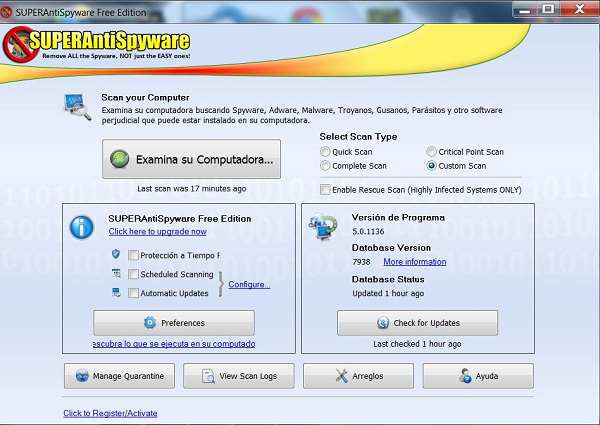
Task: Minimize the SUPERAntiSpyware window
Action: click(525, 10)
